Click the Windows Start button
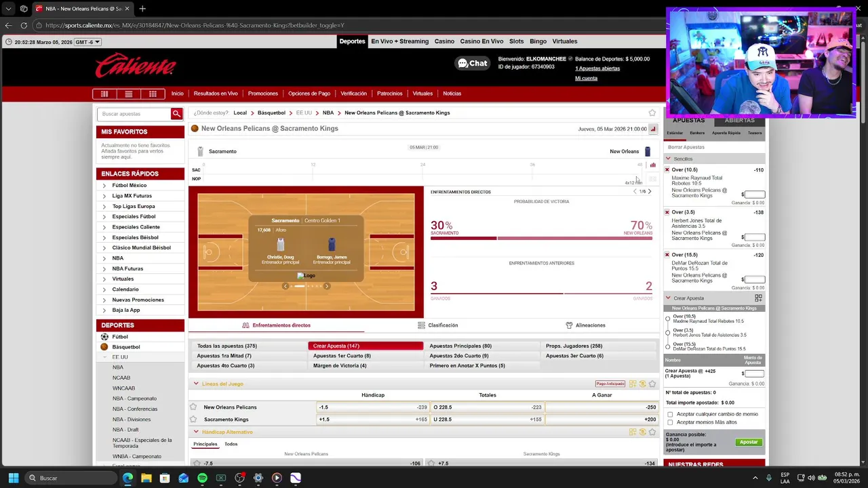 (x=14, y=478)
